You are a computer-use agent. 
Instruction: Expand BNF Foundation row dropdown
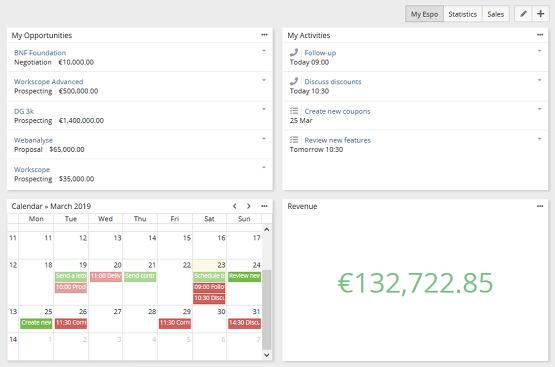coord(264,51)
